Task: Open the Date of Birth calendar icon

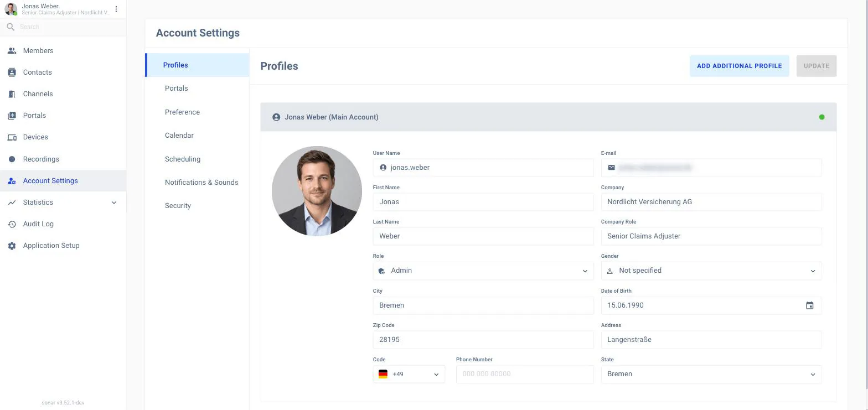Action: [809, 305]
